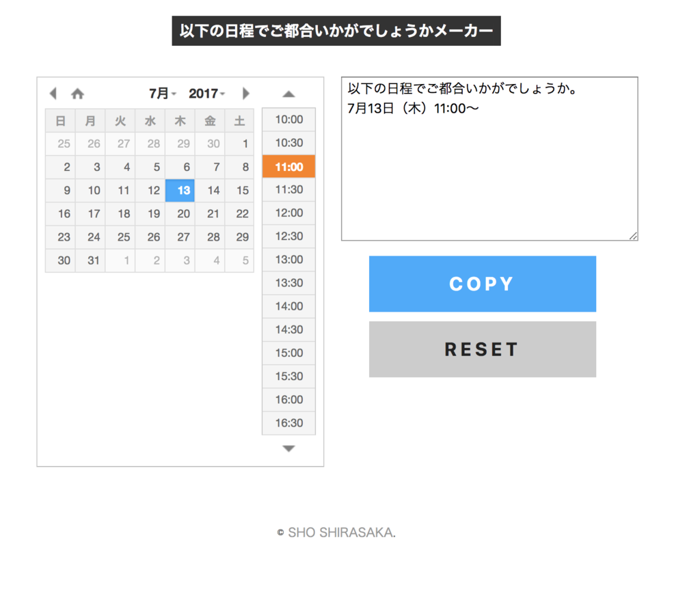Choose date 31 in the calendar
This screenshot has height=609, width=700.
90,260
